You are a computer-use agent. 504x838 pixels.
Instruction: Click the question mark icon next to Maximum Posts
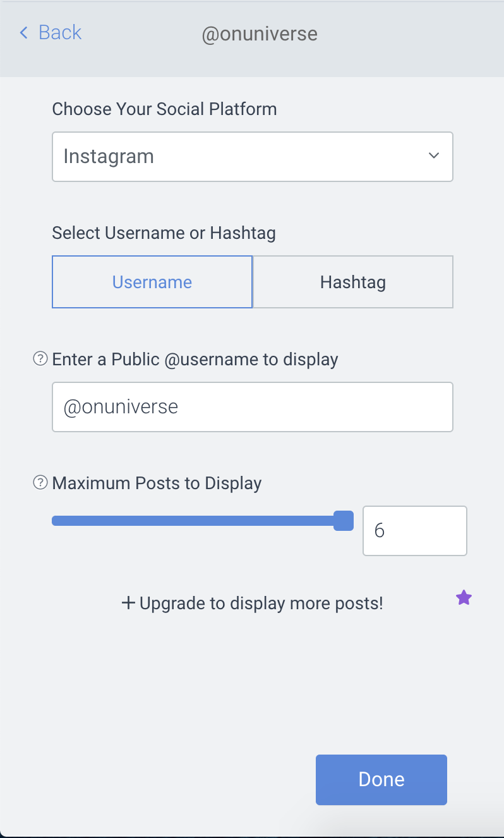pos(40,483)
